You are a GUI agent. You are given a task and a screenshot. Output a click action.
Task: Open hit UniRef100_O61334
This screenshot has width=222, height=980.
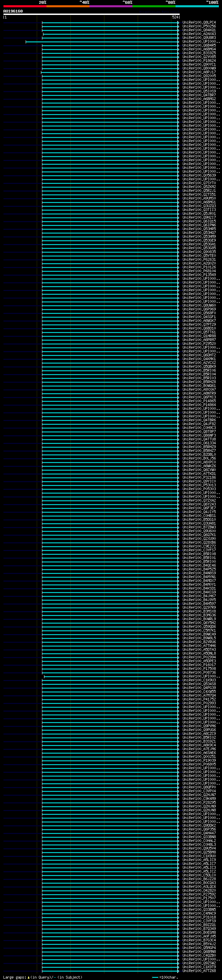click(199, 443)
